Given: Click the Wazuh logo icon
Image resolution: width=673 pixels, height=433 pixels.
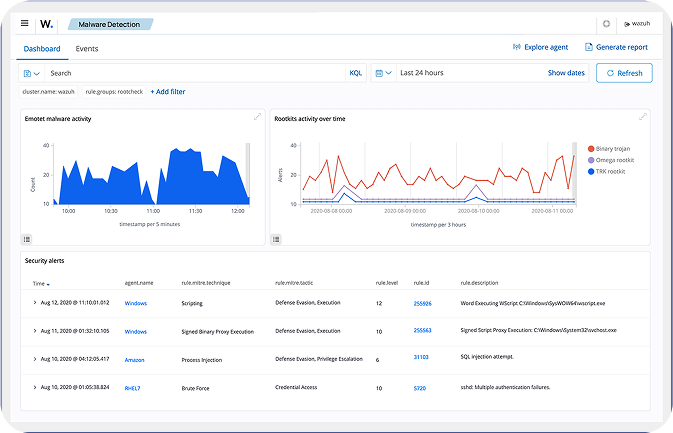Looking at the screenshot, I should click(47, 23).
